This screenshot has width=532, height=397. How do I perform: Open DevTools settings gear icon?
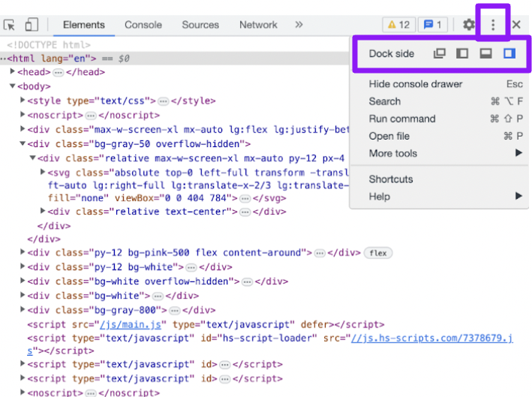pos(469,25)
